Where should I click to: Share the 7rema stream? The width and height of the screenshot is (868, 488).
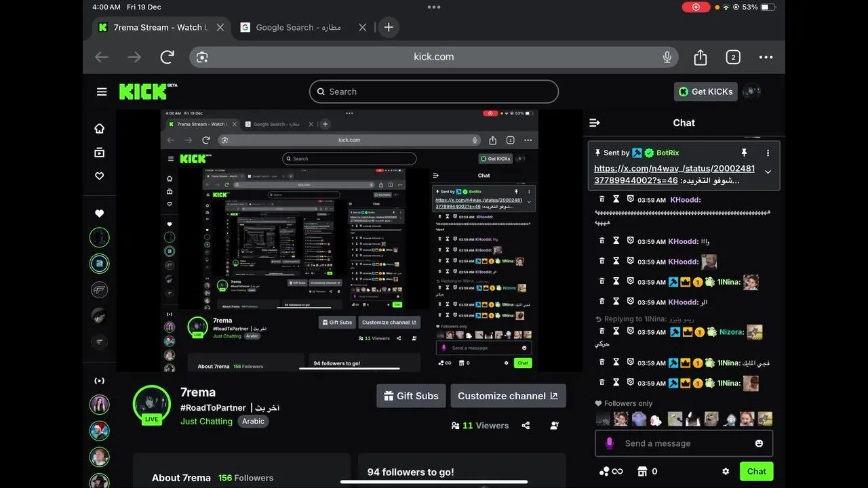(x=526, y=426)
